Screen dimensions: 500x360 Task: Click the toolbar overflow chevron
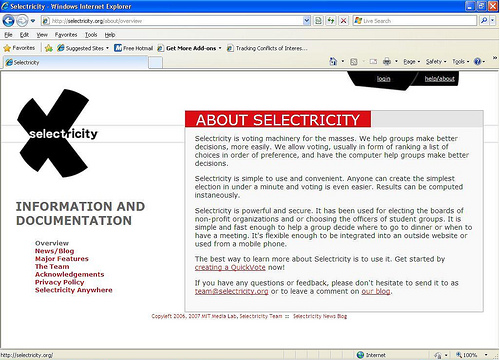(495, 58)
